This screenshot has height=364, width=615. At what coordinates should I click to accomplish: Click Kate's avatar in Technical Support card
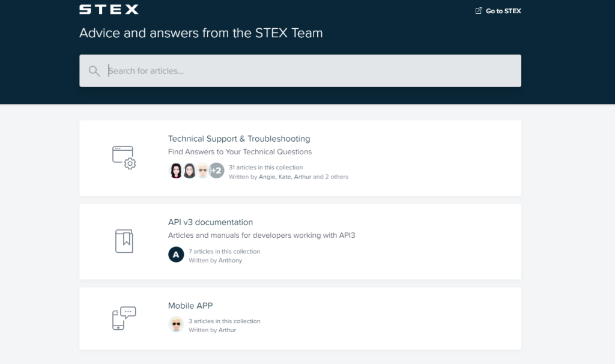coord(189,171)
